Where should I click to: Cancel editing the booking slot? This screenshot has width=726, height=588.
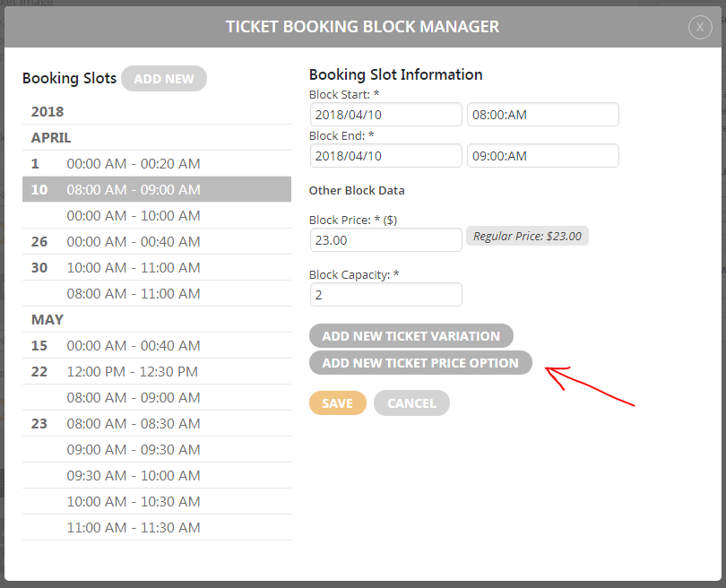(x=411, y=403)
